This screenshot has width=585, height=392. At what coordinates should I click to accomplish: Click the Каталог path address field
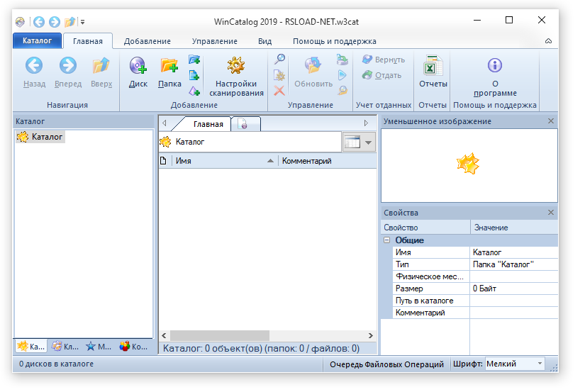click(x=250, y=142)
